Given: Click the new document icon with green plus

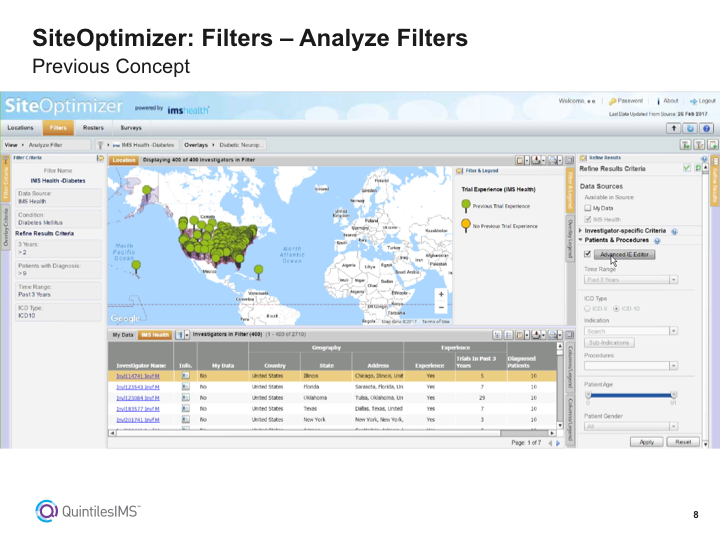Looking at the screenshot, I should [x=713, y=145].
